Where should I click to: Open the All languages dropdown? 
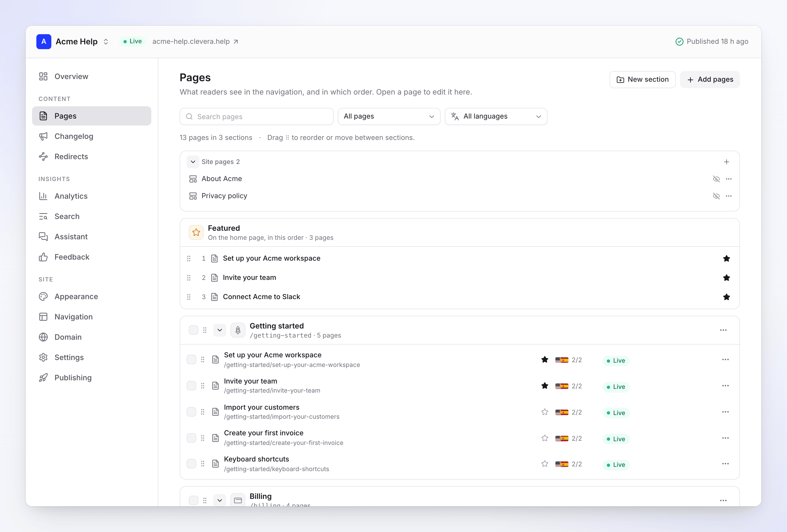point(496,116)
